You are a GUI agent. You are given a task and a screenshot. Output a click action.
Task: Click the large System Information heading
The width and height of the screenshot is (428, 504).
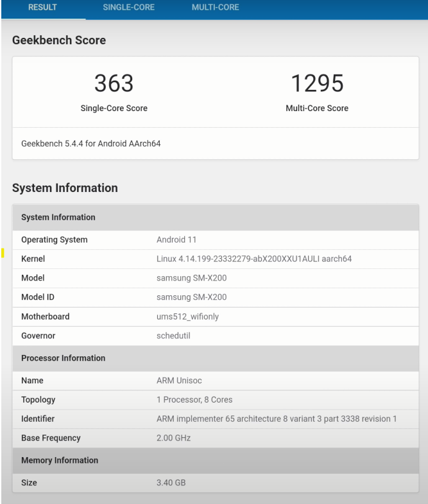[x=65, y=188]
